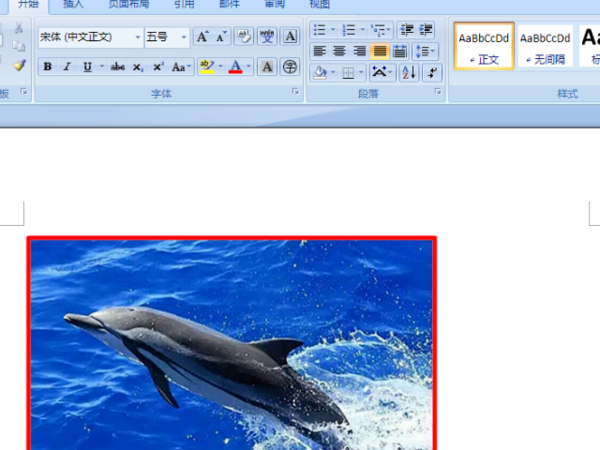Toggle italic formatting
600x450 pixels.
point(67,67)
